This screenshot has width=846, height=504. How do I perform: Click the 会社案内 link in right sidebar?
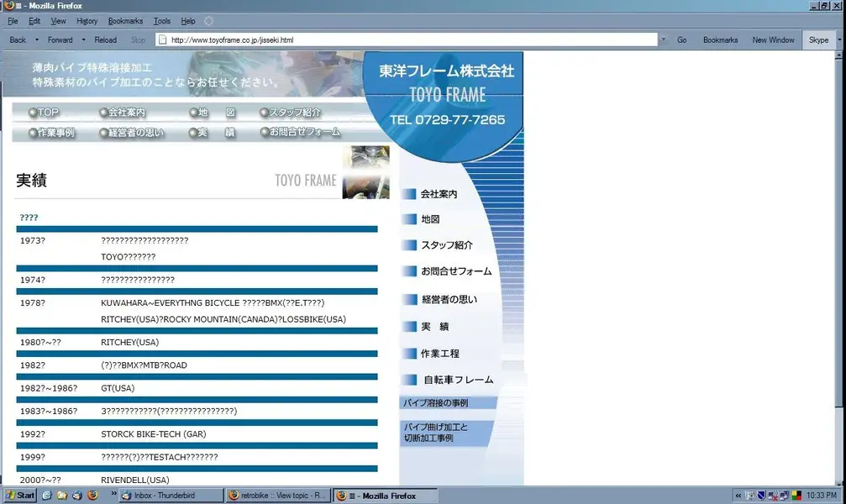(431, 194)
